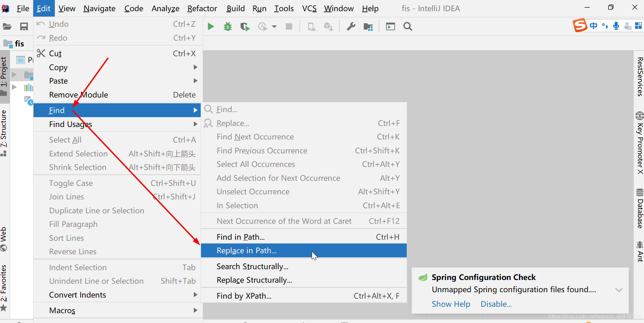Open the Database side tab
The width and height of the screenshot is (644, 323).
[640, 209]
